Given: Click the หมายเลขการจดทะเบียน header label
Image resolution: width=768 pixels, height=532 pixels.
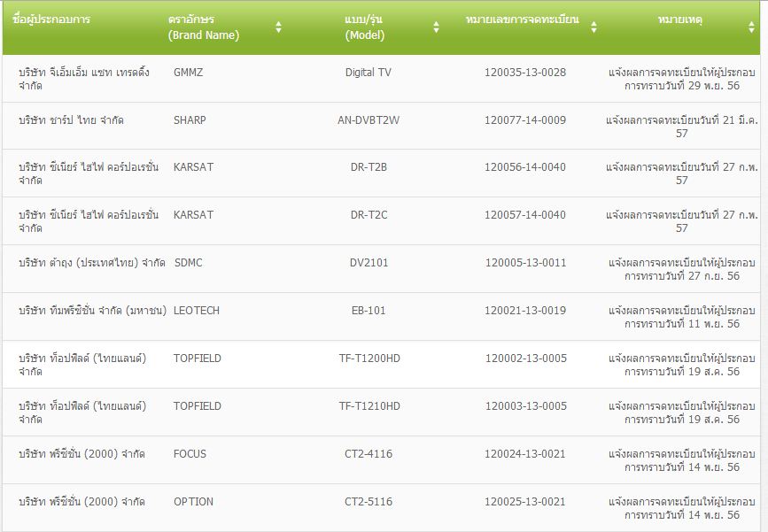Looking at the screenshot, I should coord(522,19).
